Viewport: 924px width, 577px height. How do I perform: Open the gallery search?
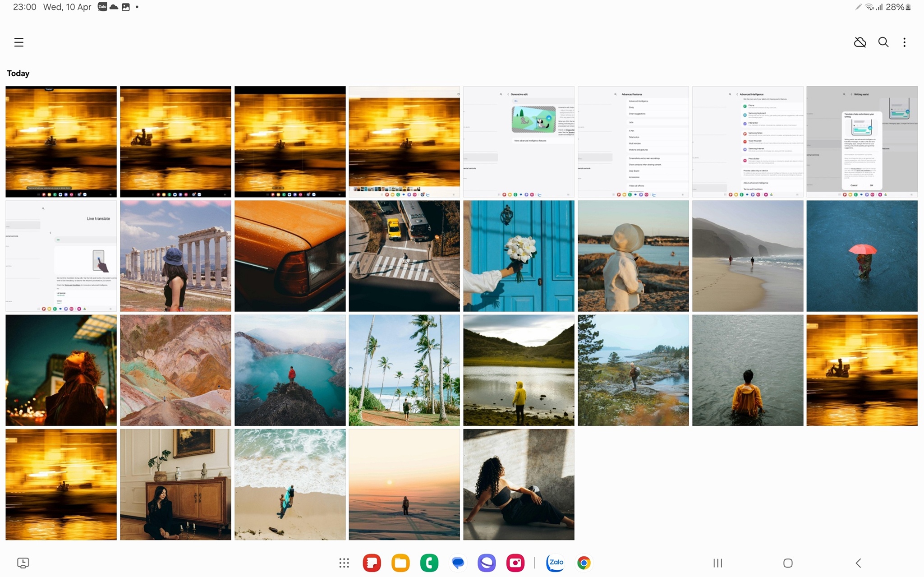pos(883,42)
